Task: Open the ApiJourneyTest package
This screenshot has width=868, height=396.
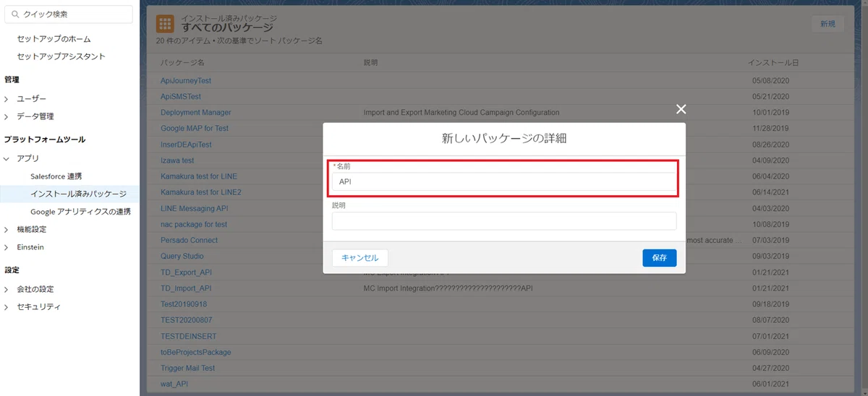Action: pyautogui.click(x=186, y=81)
